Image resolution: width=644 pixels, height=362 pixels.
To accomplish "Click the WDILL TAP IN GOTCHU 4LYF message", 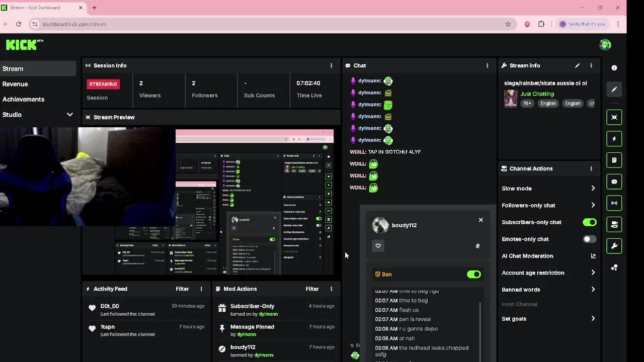I will pyautogui.click(x=385, y=152).
